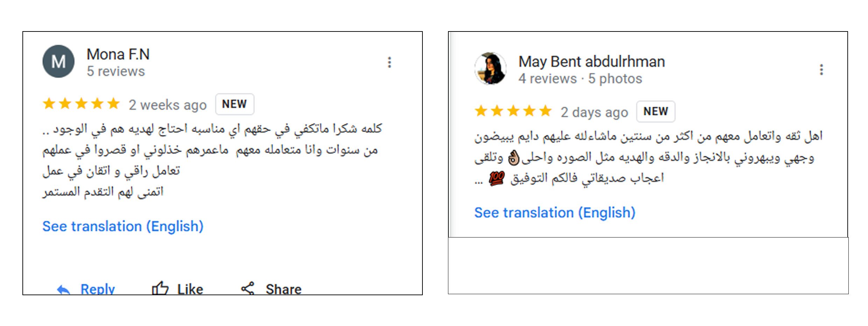Click the "2 weeks ago" timestamp

pyautogui.click(x=168, y=105)
